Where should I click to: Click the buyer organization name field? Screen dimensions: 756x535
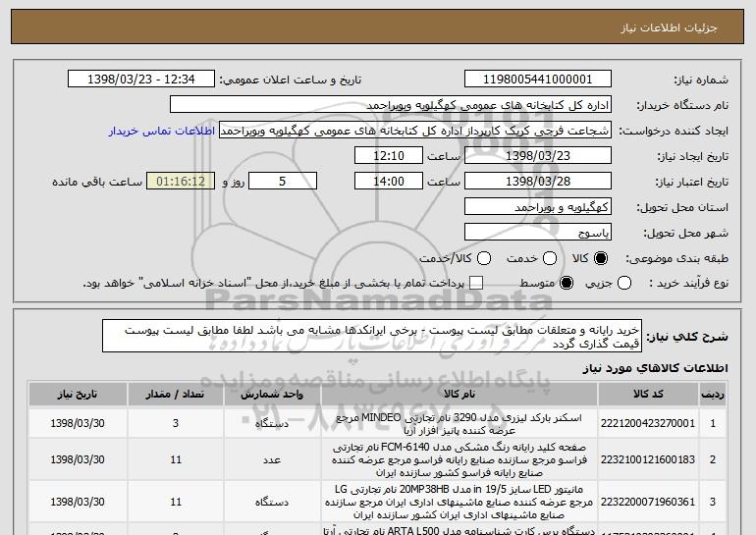pos(391,105)
